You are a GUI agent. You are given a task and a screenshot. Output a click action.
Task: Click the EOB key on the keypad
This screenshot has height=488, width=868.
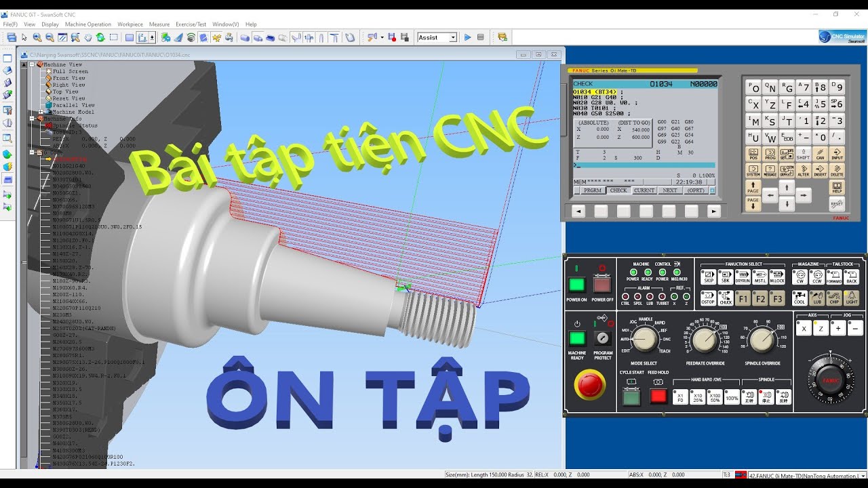coord(787,138)
